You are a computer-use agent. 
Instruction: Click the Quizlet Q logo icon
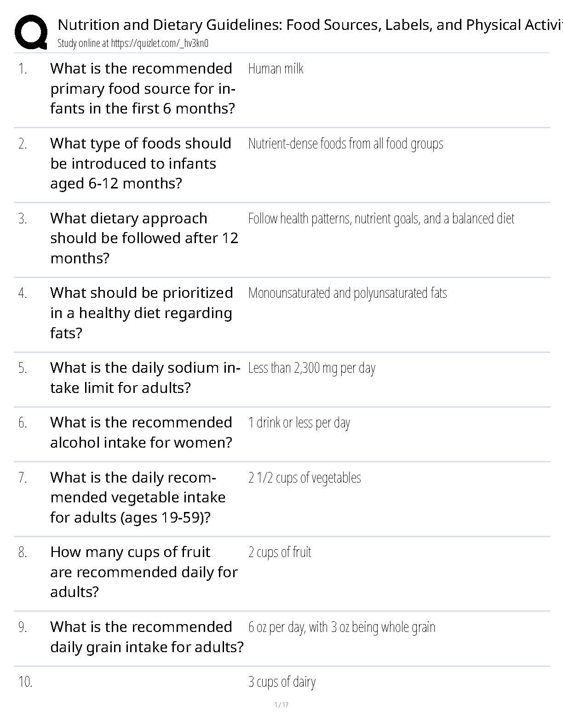pos(31,32)
